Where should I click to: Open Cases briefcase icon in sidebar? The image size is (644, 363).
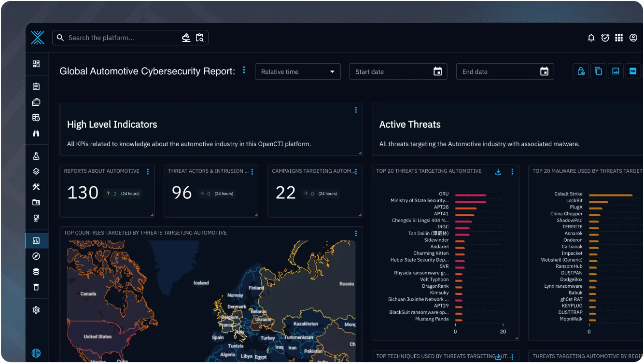point(36,102)
